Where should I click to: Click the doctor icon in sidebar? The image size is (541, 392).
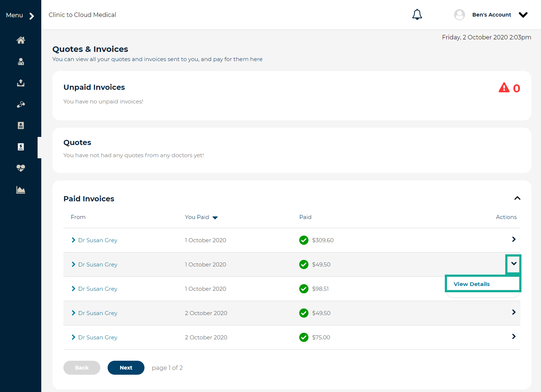[x=21, y=61]
